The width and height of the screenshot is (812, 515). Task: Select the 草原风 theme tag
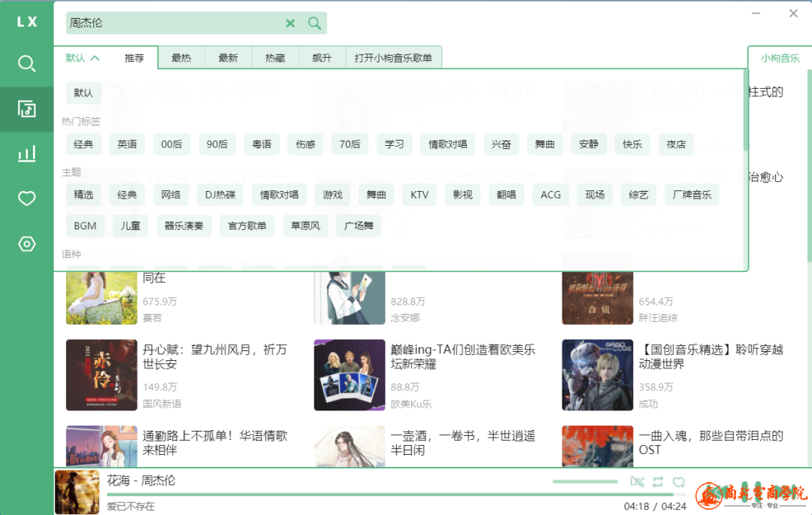click(x=305, y=226)
